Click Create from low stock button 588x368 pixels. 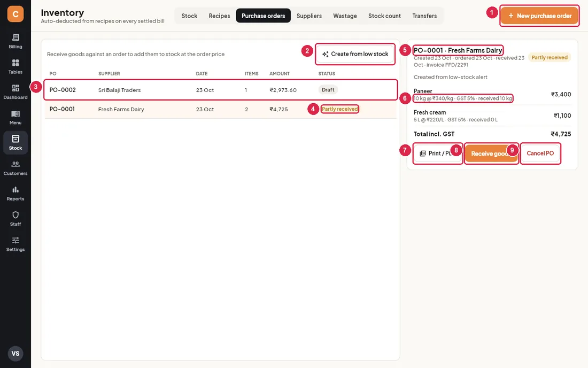355,54
